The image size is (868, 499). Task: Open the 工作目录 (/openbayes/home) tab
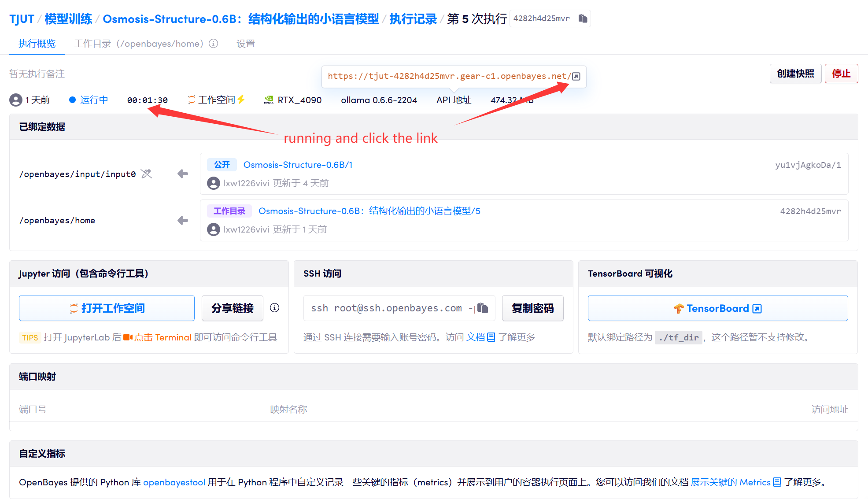tap(138, 44)
